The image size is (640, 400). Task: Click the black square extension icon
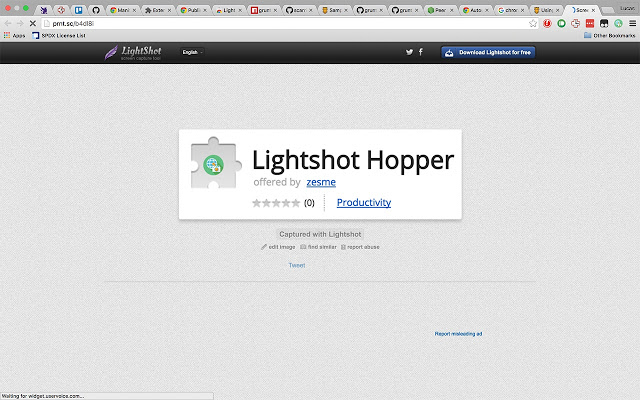(604, 24)
